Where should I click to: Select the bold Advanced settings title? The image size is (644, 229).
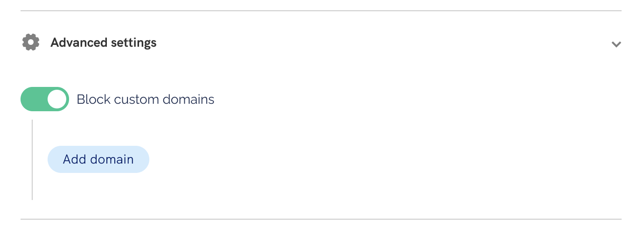[104, 43]
